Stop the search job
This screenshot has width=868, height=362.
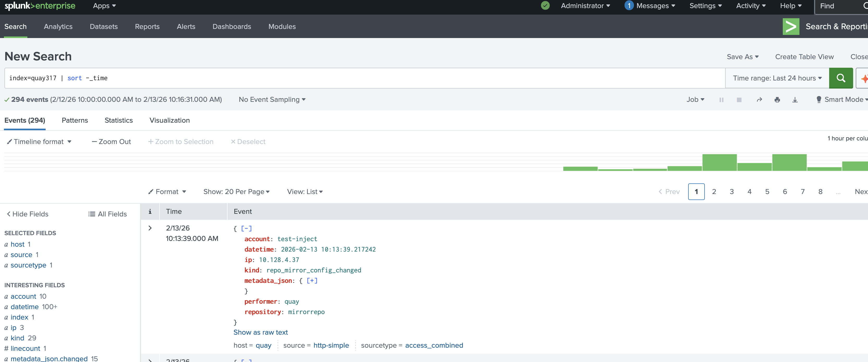coord(739,100)
